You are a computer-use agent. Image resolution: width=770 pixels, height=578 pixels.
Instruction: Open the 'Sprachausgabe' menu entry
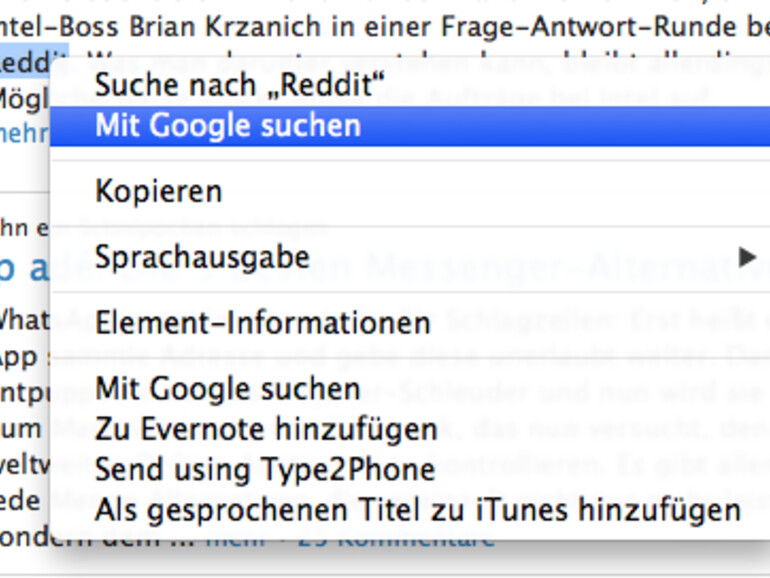pyautogui.click(x=202, y=257)
